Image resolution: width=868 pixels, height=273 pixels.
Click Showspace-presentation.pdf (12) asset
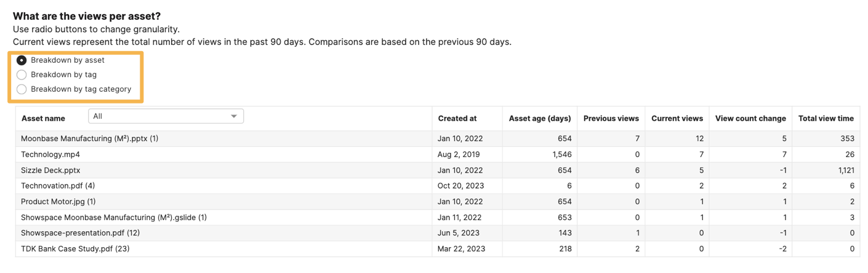click(x=81, y=233)
